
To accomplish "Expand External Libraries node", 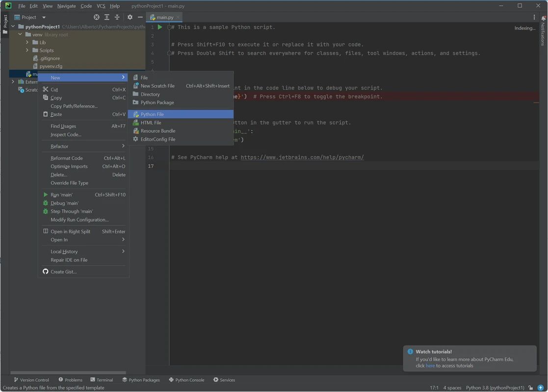I will (x=13, y=82).
